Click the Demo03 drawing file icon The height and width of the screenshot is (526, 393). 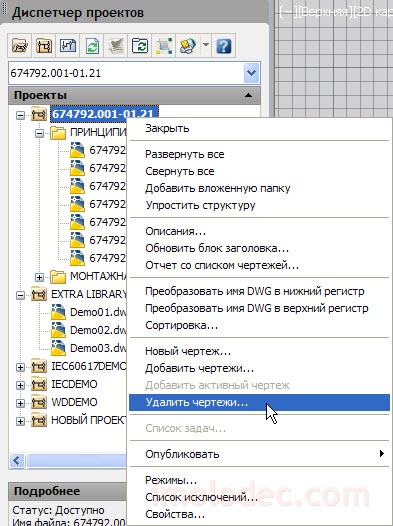[x=58, y=348]
